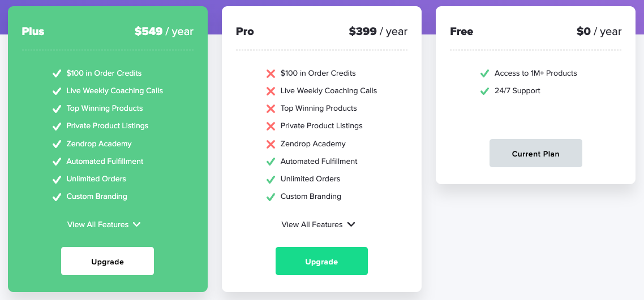This screenshot has width=644, height=300.
Task: Click the red X beside Pro Live Weekly Coaching Calls
Action: pyautogui.click(x=271, y=91)
